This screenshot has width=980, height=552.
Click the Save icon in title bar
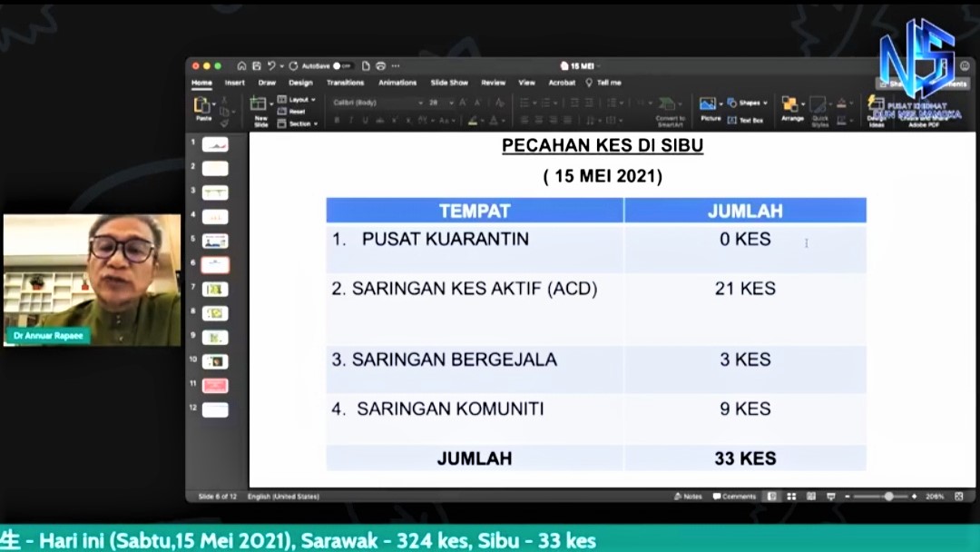pyautogui.click(x=257, y=66)
